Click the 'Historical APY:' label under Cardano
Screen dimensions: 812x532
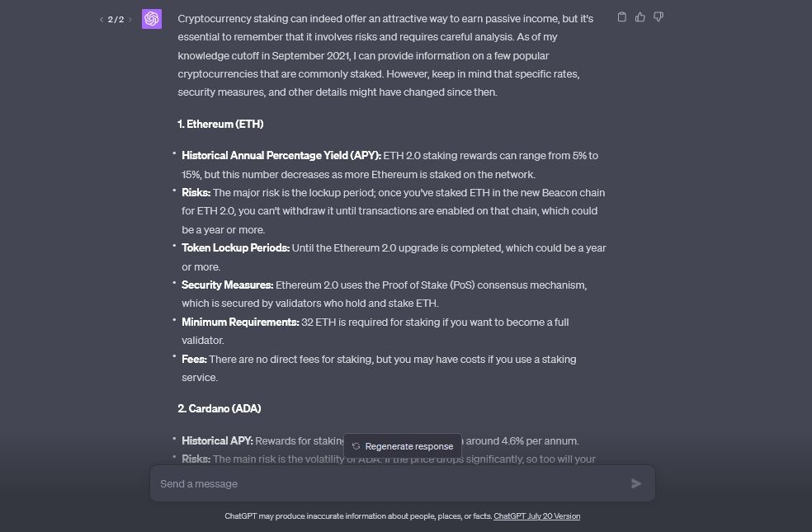point(218,441)
